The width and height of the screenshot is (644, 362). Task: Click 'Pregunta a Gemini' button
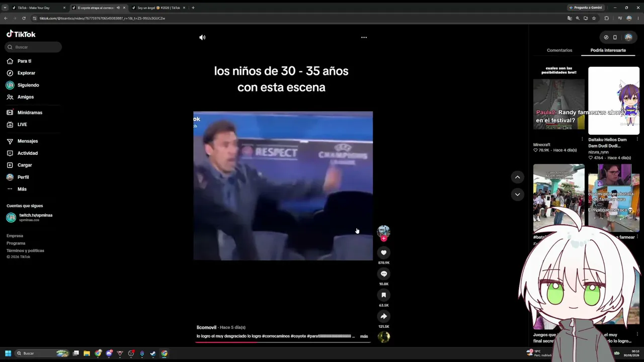tap(586, 8)
